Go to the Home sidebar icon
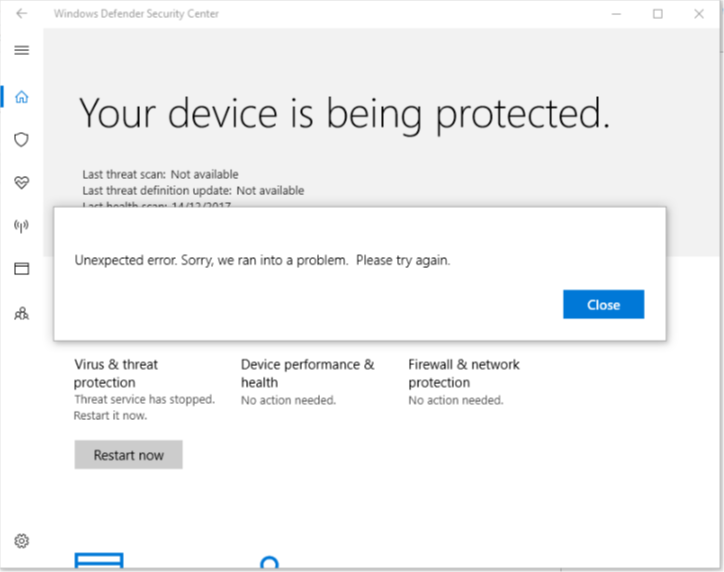 pyautogui.click(x=22, y=97)
